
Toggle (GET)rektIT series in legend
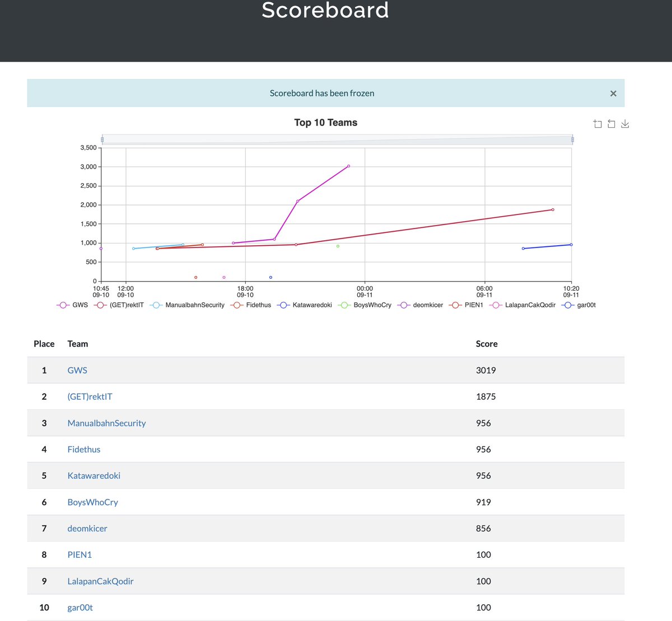pos(119,305)
